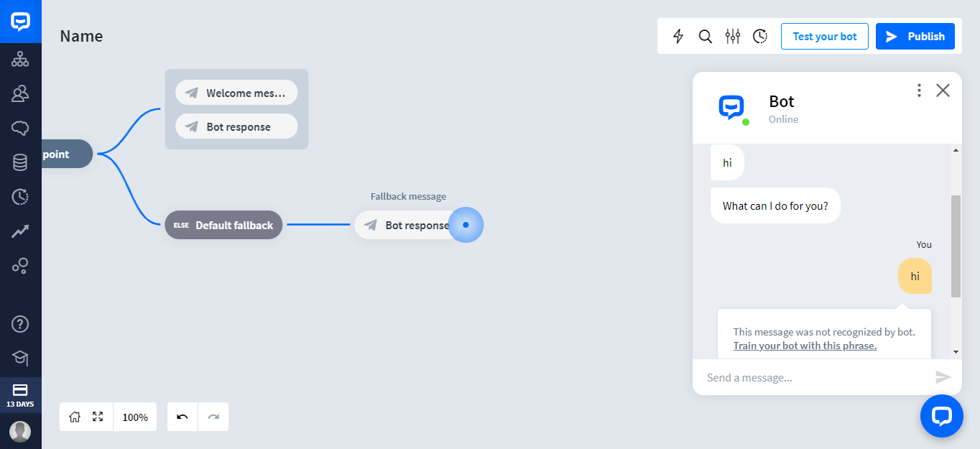Click the Test your bot button

824,36
